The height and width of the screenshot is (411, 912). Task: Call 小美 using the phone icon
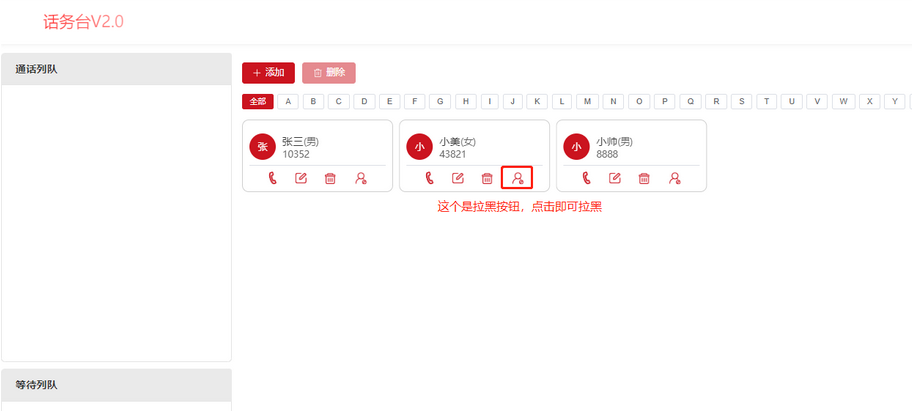[430, 178]
